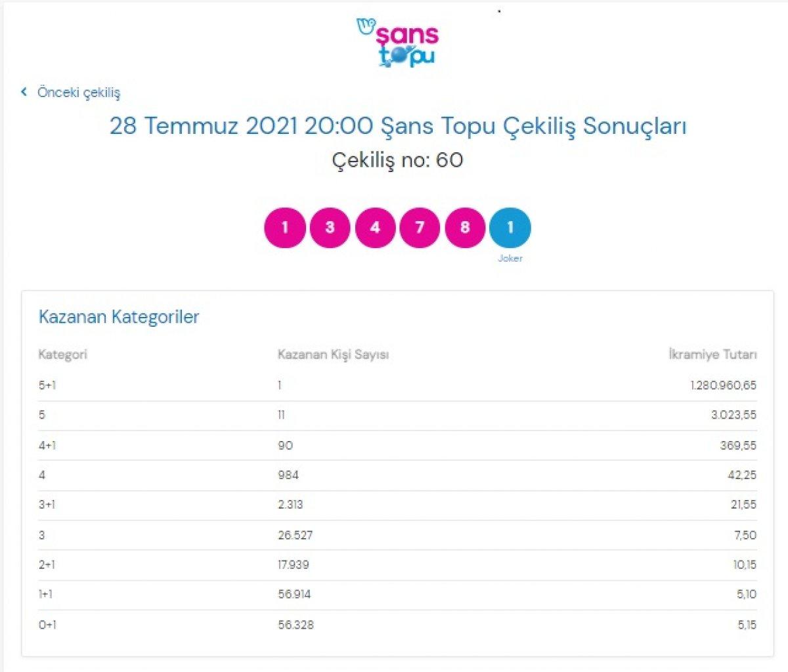Select the pink ball numbered 7
788x672 pixels.
[x=420, y=228]
